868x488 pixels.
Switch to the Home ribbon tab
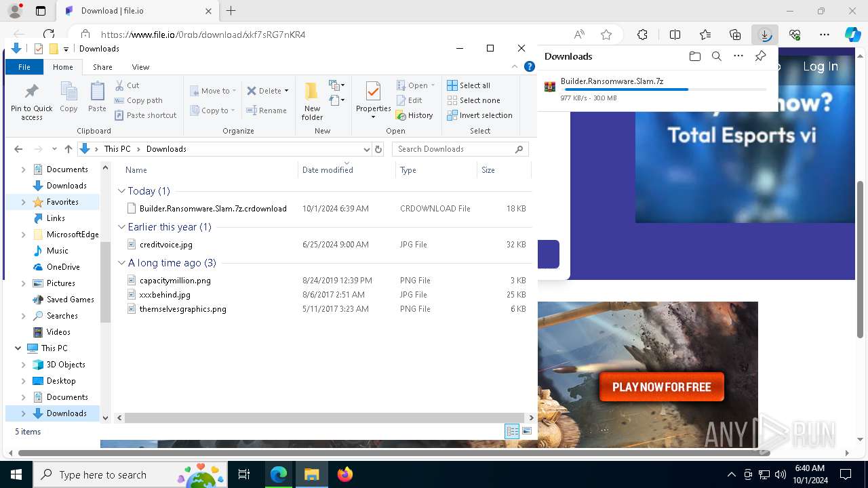pyautogui.click(x=63, y=67)
